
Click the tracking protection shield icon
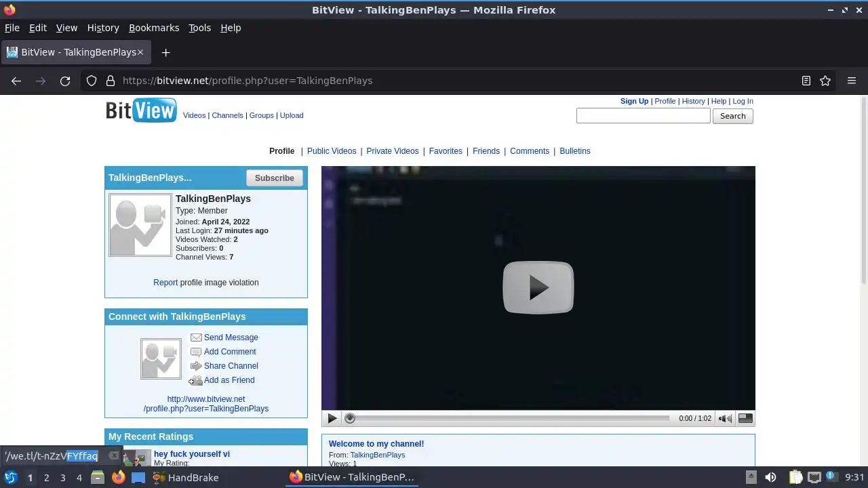coord(92,81)
